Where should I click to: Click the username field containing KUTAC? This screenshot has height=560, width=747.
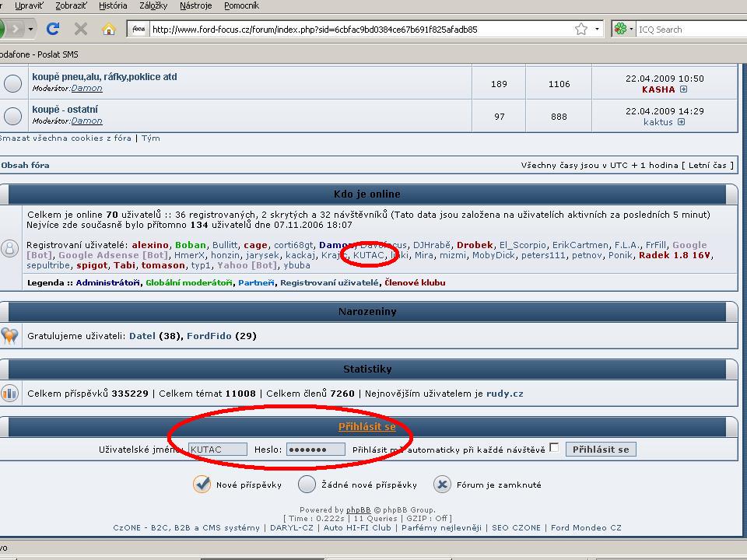coord(218,450)
